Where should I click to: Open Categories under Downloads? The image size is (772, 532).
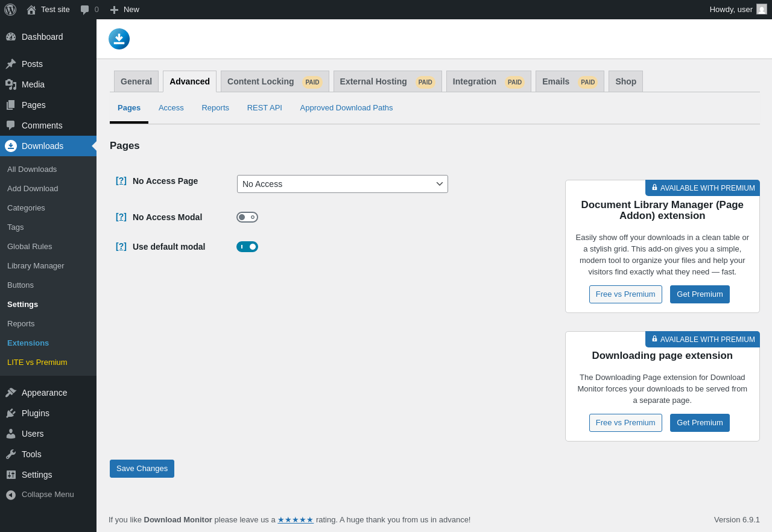tap(26, 208)
